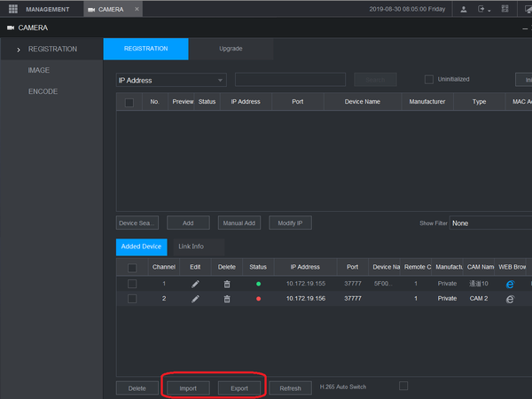Open the Link Info tab

pos(191,246)
